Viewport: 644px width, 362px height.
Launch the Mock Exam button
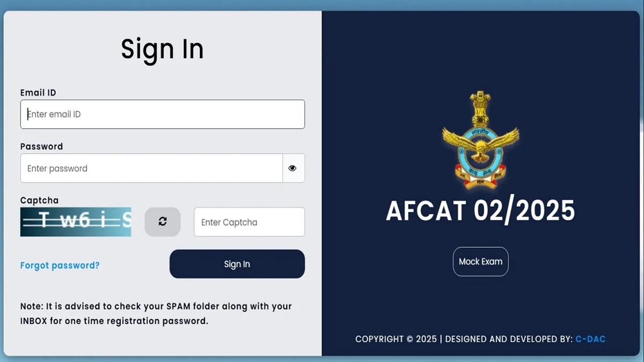[x=480, y=262]
